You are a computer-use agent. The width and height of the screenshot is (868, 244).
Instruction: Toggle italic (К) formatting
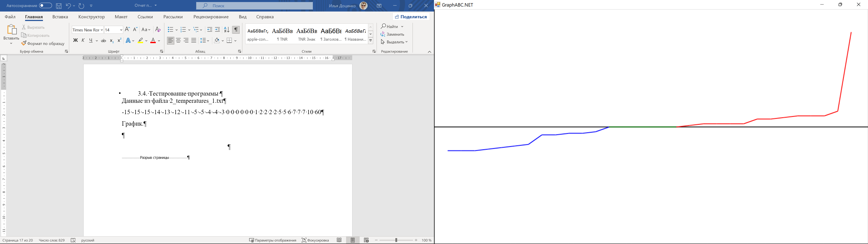point(83,40)
